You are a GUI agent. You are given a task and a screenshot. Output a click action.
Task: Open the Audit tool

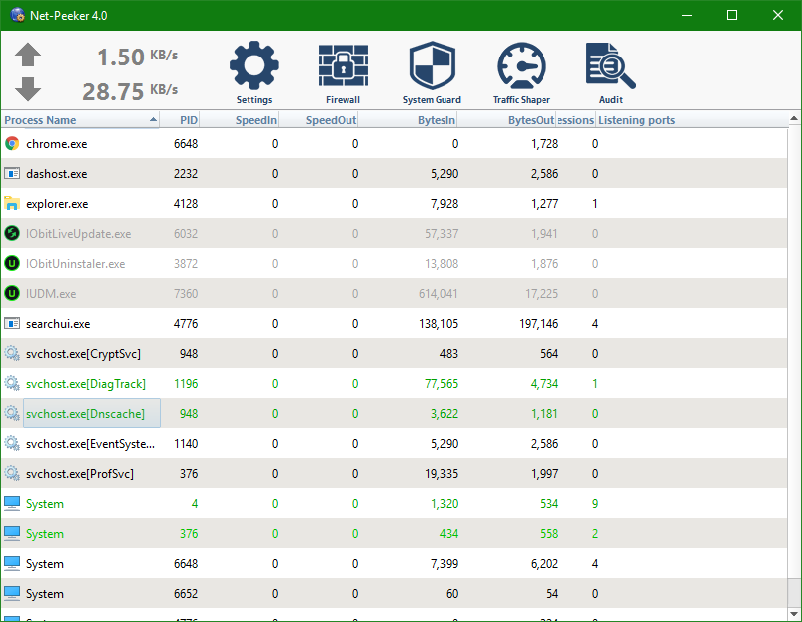point(610,68)
